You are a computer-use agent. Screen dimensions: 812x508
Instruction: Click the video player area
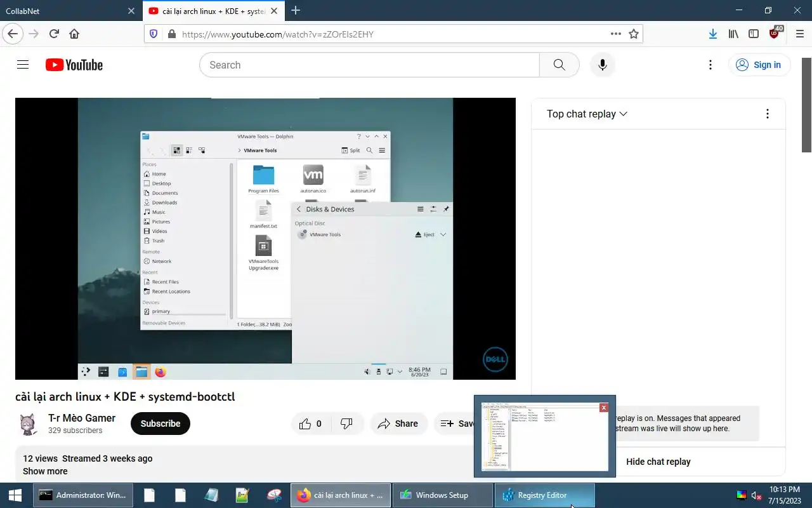pos(265,239)
